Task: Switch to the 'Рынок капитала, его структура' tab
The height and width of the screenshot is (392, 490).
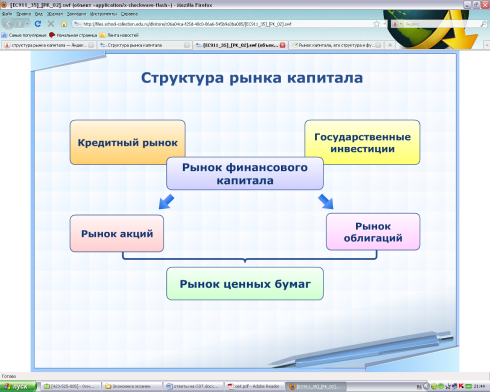Action: coord(336,45)
